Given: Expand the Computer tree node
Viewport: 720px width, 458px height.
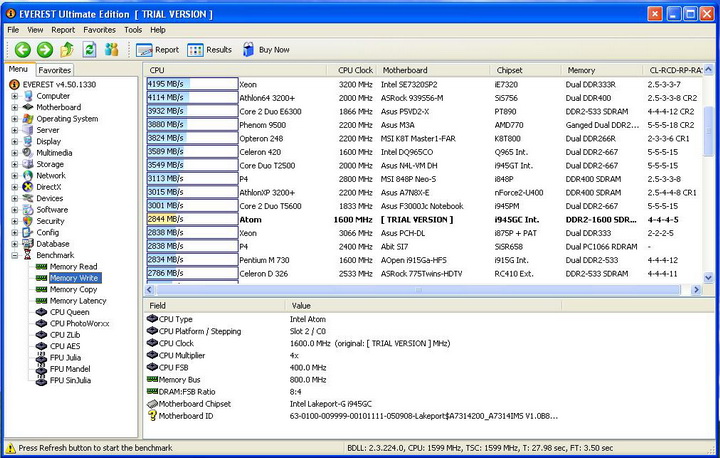Looking at the screenshot, I should (15, 96).
